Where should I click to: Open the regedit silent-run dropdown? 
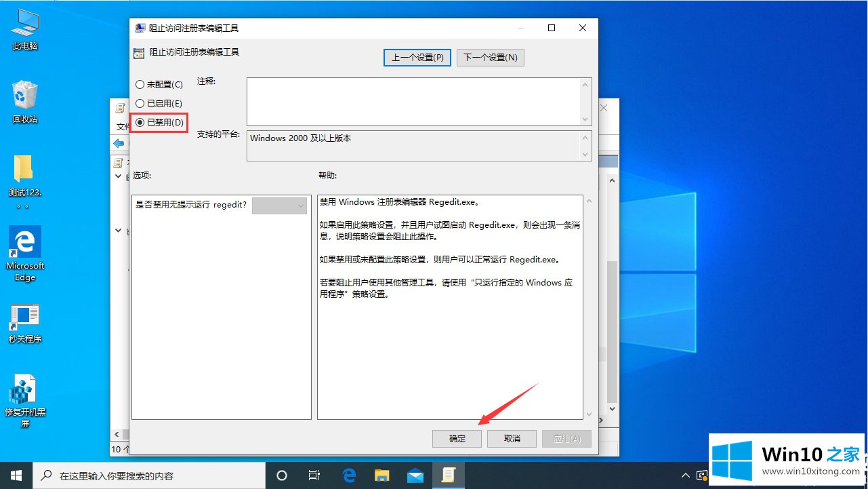click(280, 206)
